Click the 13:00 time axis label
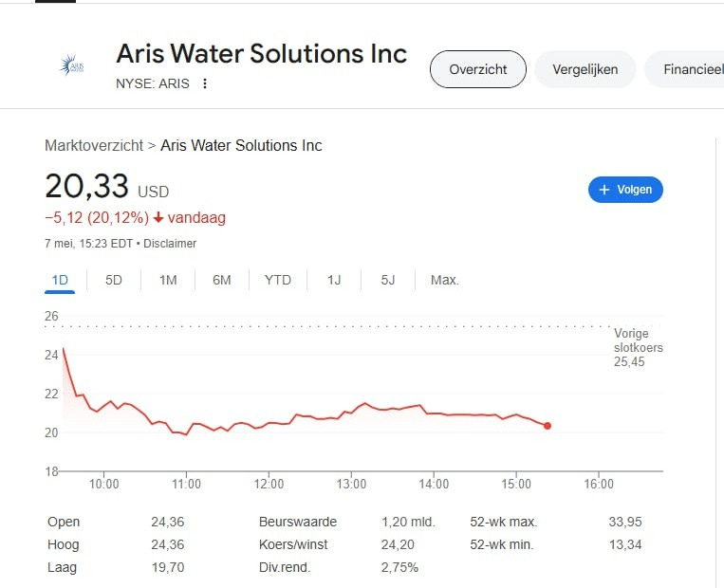724x588 pixels. (351, 484)
